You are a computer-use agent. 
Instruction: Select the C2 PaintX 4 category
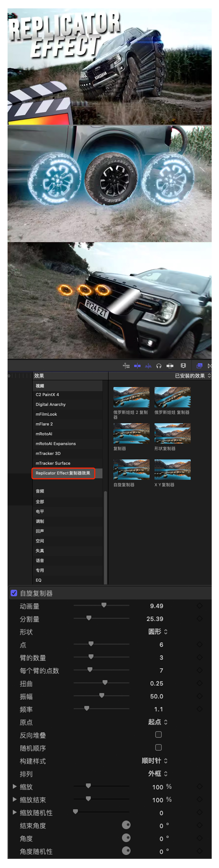(67, 394)
